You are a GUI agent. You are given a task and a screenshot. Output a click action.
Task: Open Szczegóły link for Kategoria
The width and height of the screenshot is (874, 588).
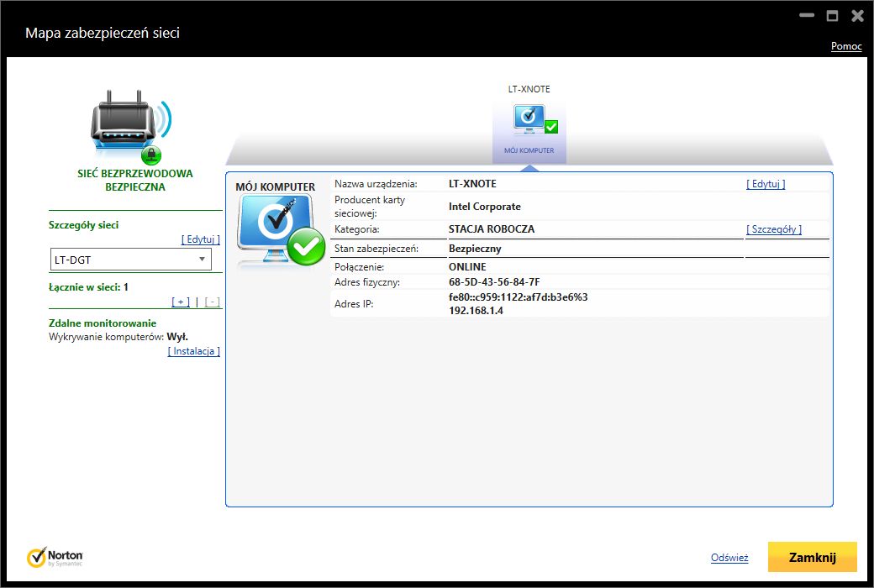point(774,229)
